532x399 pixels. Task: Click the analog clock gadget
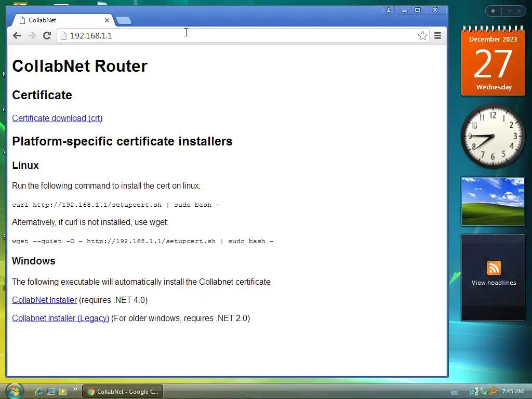coord(493,136)
